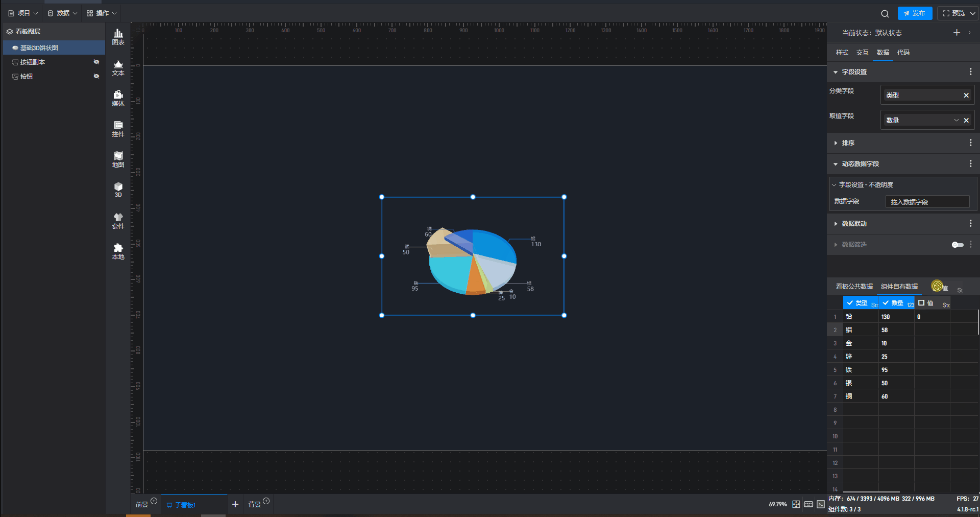Image resolution: width=980 pixels, height=517 pixels.
Task: Open the 图表 chart components icon
Action: 118,36
